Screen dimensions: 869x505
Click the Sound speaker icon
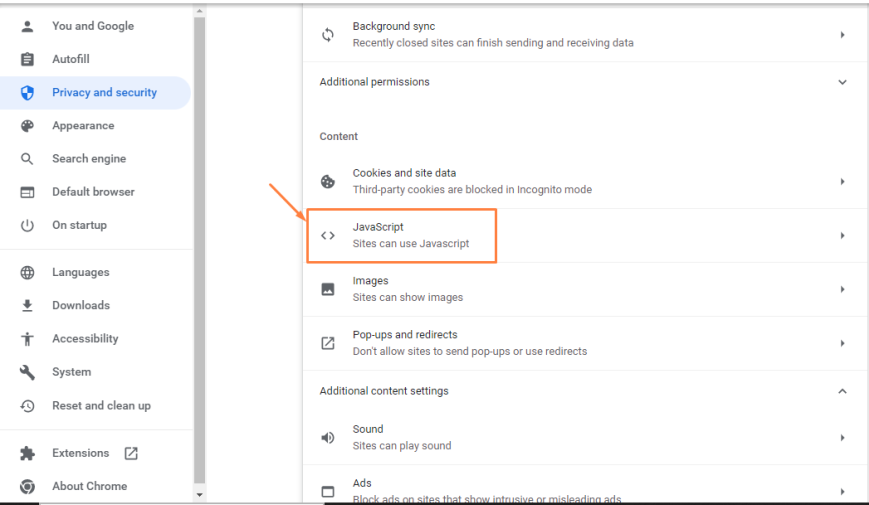click(x=328, y=437)
